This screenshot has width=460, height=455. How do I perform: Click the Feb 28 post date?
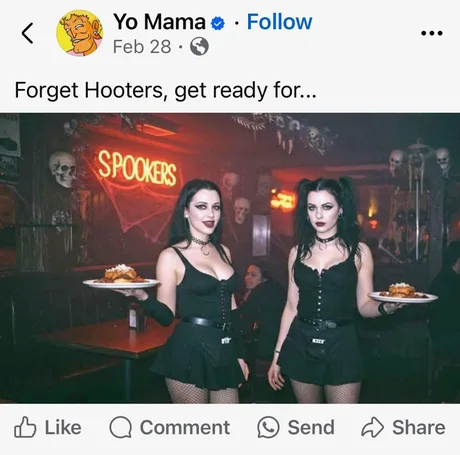pyautogui.click(x=142, y=47)
